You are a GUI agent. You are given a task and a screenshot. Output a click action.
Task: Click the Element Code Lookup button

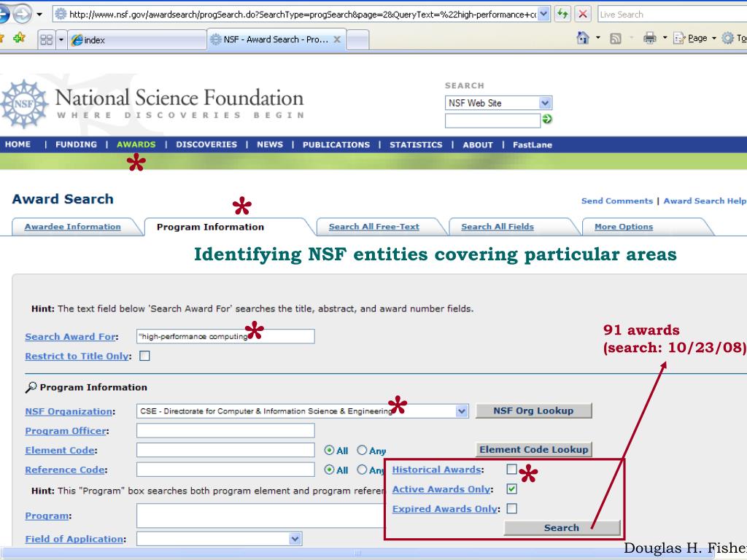pos(533,449)
